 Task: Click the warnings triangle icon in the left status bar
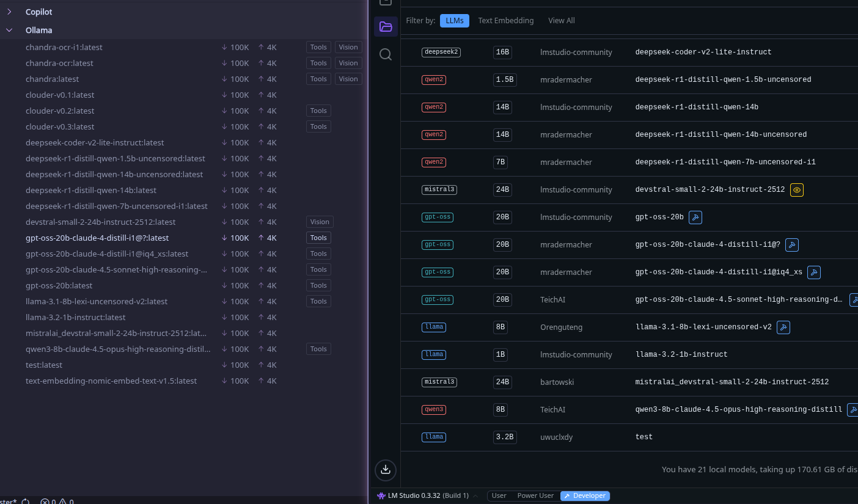62,502
